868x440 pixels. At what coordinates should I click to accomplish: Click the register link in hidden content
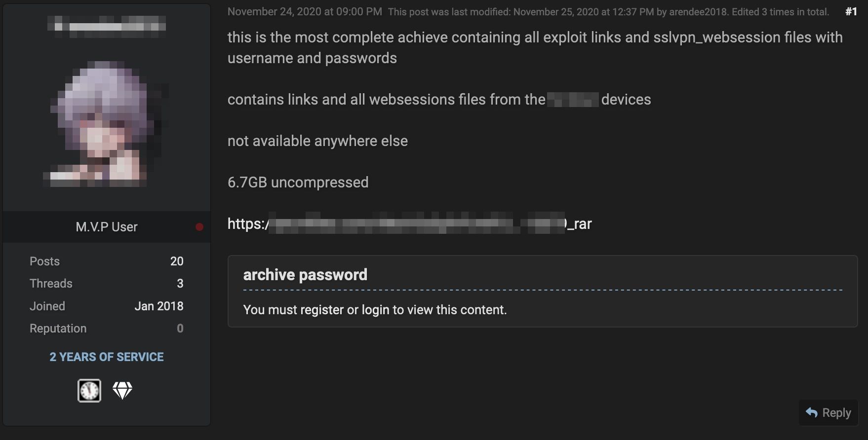point(322,310)
